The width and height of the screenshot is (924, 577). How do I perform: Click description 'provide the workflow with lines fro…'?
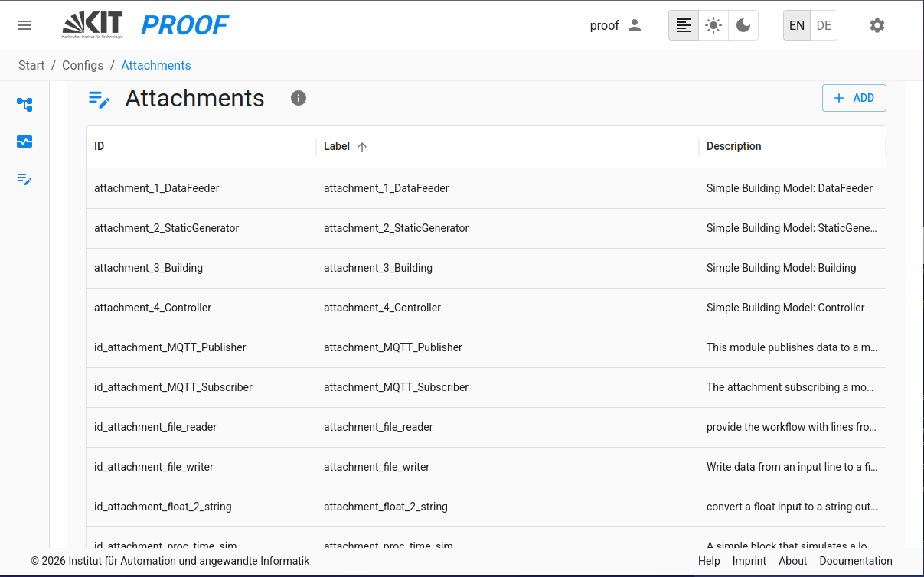[x=792, y=427]
